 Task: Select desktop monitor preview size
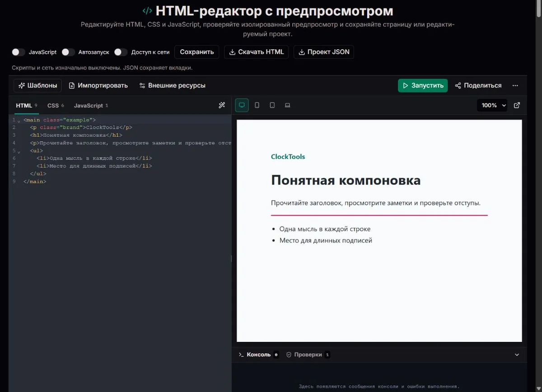(x=242, y=105)
